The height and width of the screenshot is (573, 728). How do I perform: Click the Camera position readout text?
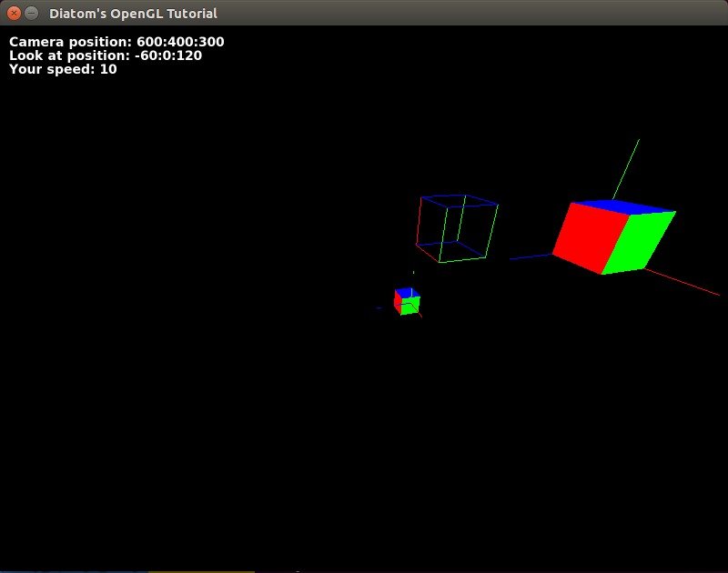(116, 42)
